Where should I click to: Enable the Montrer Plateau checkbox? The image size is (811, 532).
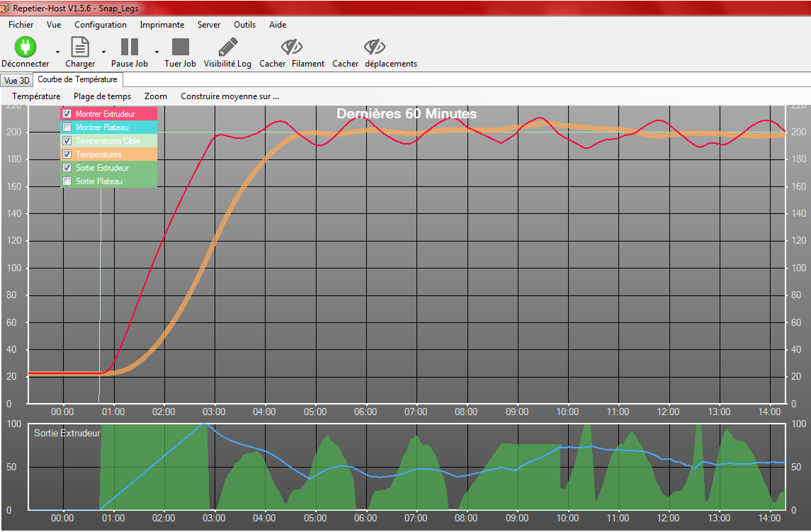pos(67,128)
